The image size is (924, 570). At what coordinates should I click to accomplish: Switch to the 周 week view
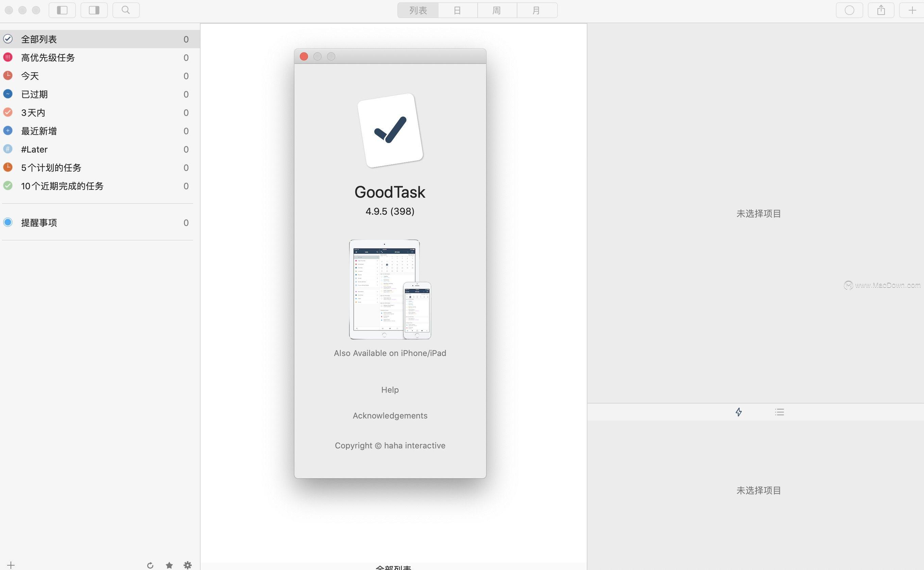click(497, 10)
